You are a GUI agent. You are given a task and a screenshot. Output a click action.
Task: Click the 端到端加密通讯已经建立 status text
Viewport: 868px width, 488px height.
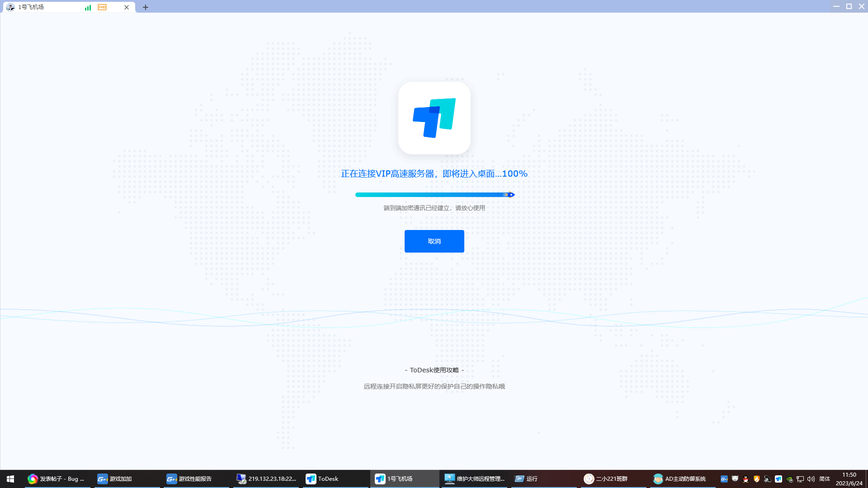coord(434,208)
